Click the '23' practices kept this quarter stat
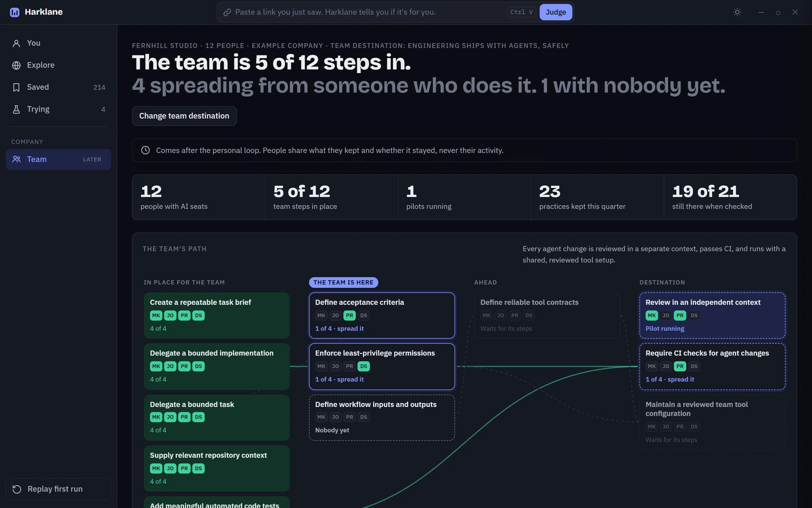This screenshot has height=508, width=812. point(597,197)
